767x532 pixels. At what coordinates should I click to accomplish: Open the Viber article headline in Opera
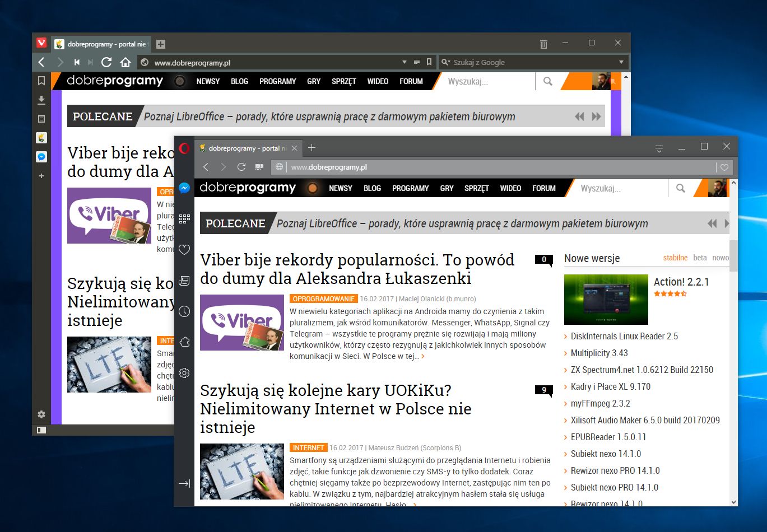pos(357,269)
